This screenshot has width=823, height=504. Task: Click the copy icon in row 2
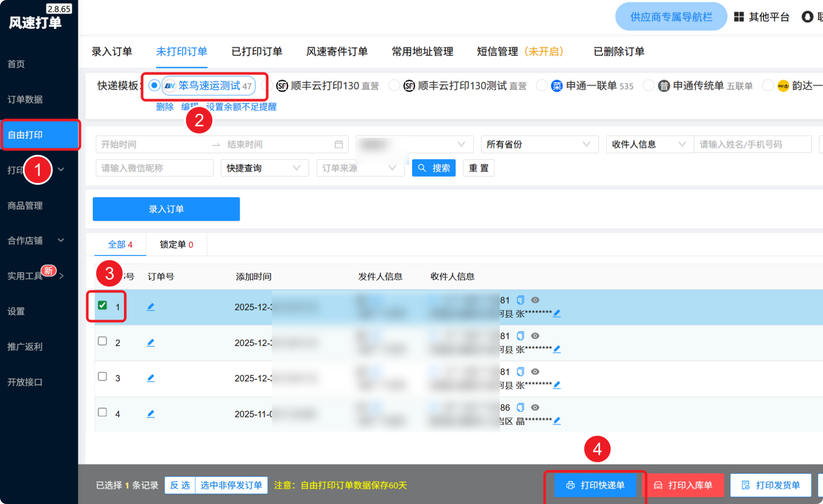520,336
